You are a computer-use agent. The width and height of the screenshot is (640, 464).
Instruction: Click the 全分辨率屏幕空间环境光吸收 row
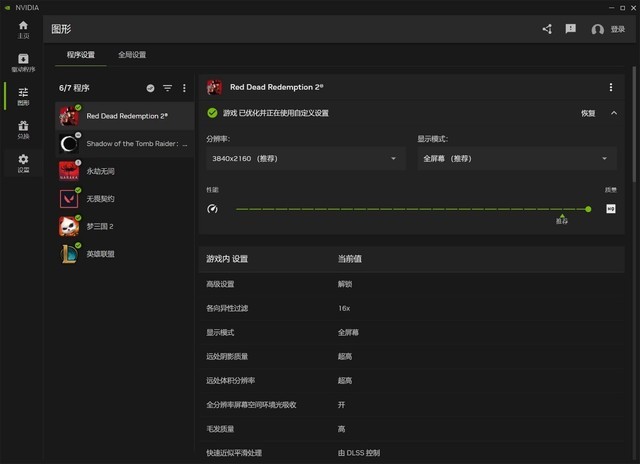pyautogui.click(x=411, y=404)
